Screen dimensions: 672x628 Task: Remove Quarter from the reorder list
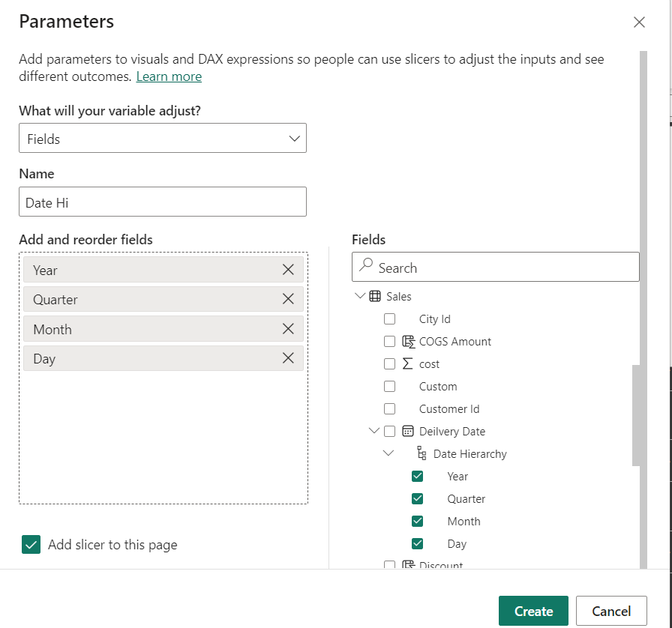click(288, 298)
